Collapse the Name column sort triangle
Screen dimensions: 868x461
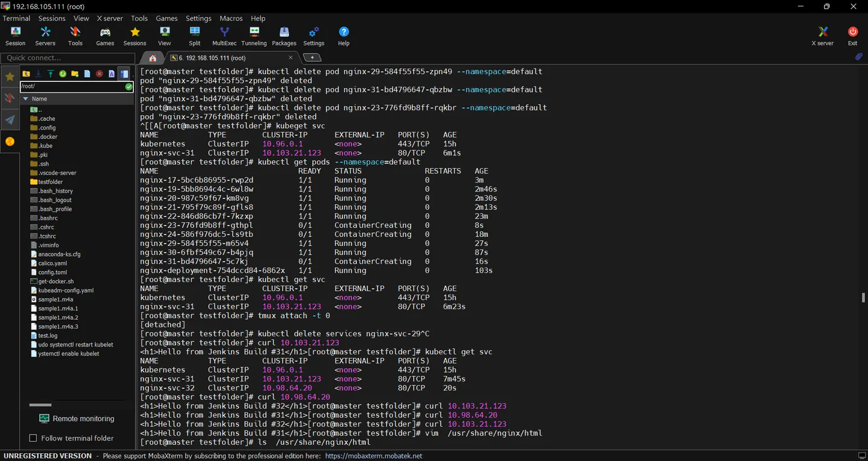(25, 99)
